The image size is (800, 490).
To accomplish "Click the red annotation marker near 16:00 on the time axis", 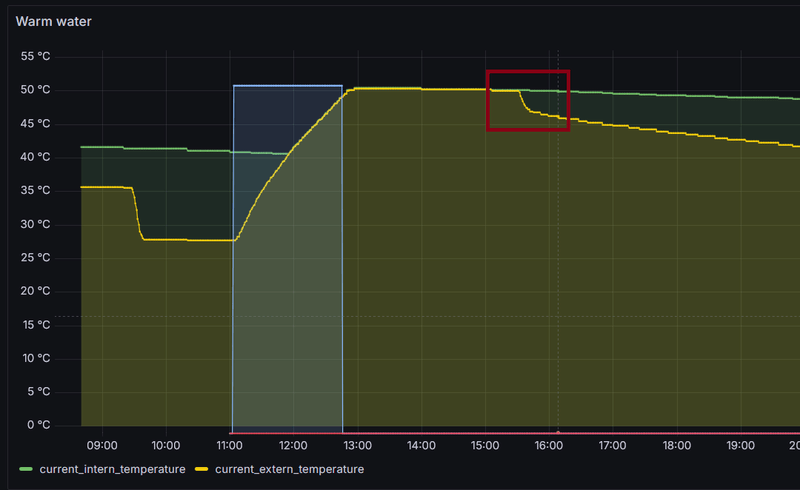I will 558,432.
